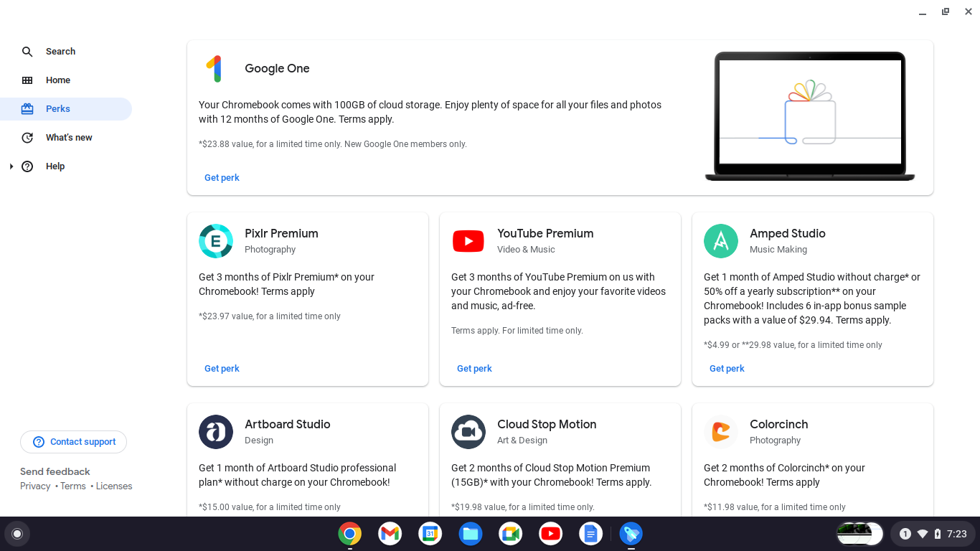Click "Terms apply. For limited time only." text
Image resolution: width=980 pixels, height=551 pixels.
(517, 331)
